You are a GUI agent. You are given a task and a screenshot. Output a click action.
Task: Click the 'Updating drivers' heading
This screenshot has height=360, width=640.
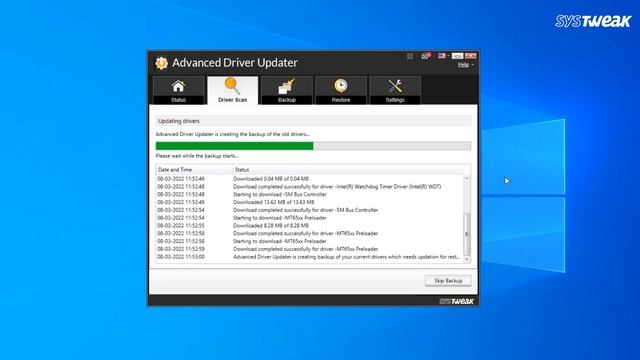[179, 121]
